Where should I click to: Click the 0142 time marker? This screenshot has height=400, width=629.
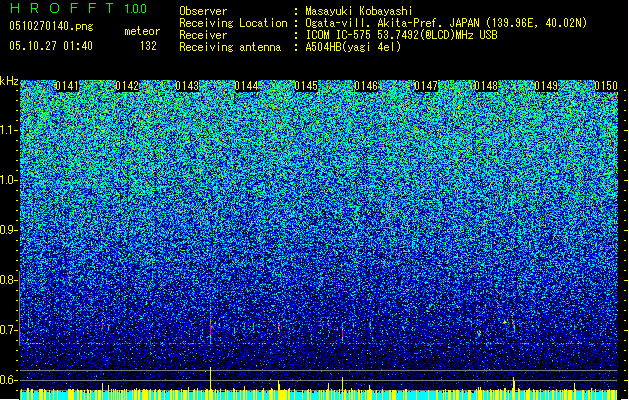pos(127,86)
